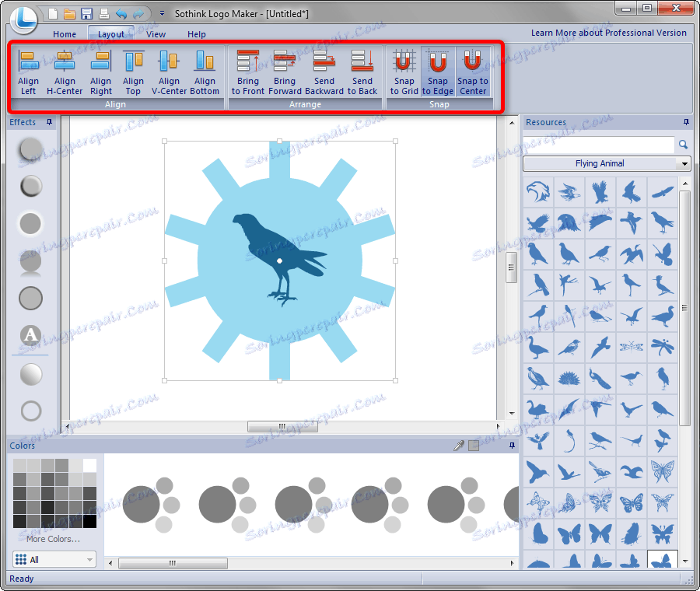Image resolution: width=700 pixels, height=591 pixels.
Task: Select the Align Right icon
Action: click(x=101, y=72)
